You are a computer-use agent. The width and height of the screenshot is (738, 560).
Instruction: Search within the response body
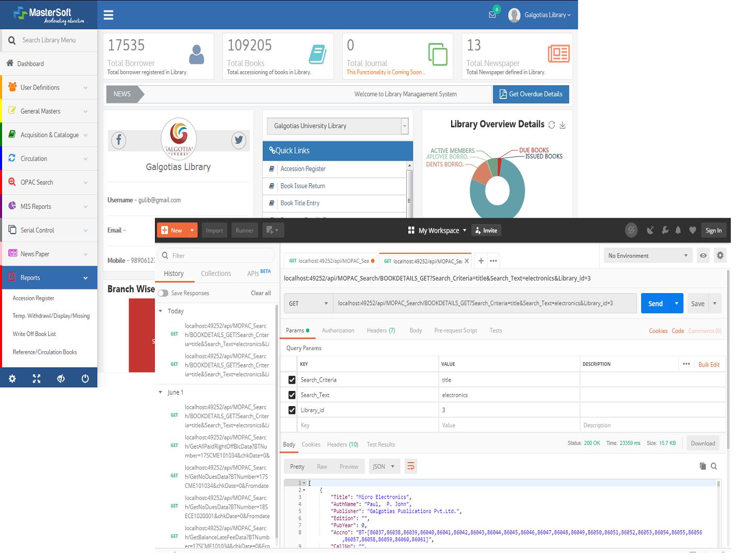pos(714,466)
